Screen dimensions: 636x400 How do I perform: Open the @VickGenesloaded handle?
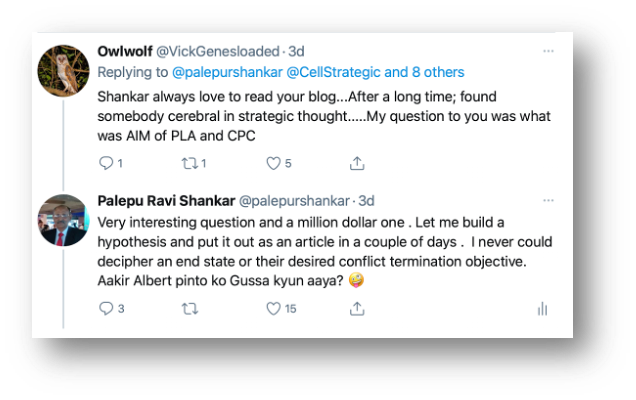(218, 52)
